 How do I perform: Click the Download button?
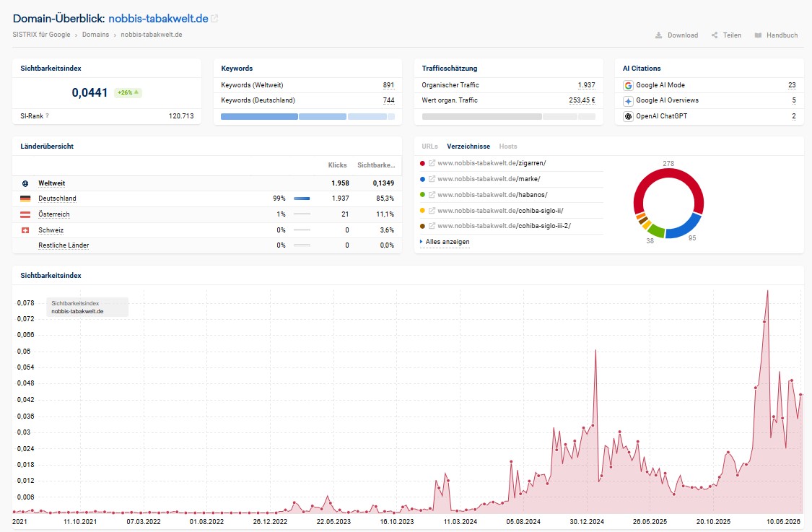click(x=677, y=35)
